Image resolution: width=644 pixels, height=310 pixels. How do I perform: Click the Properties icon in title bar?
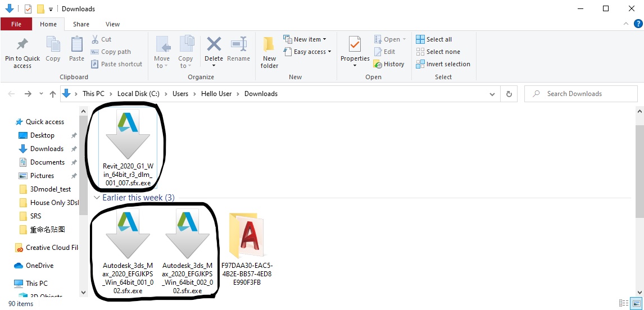coord(28,8)
